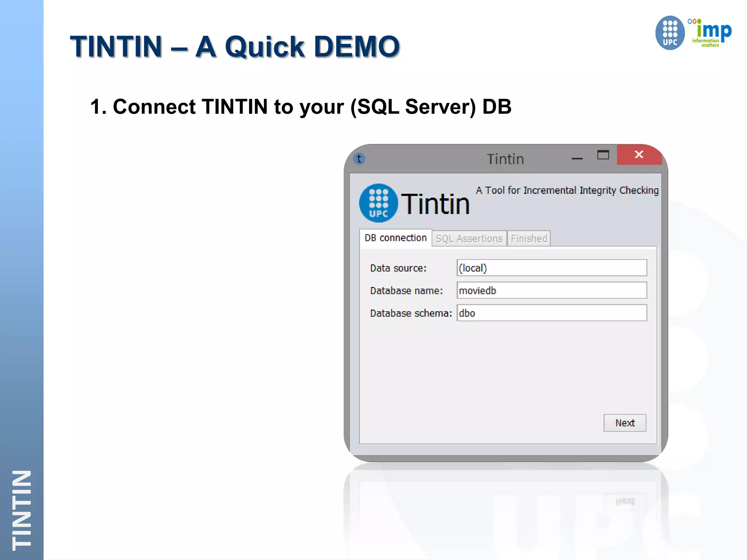This screenshot has width=747, height=560.
Task: Click the vertical TINTIN sidebar text
Action: point(22,510)
